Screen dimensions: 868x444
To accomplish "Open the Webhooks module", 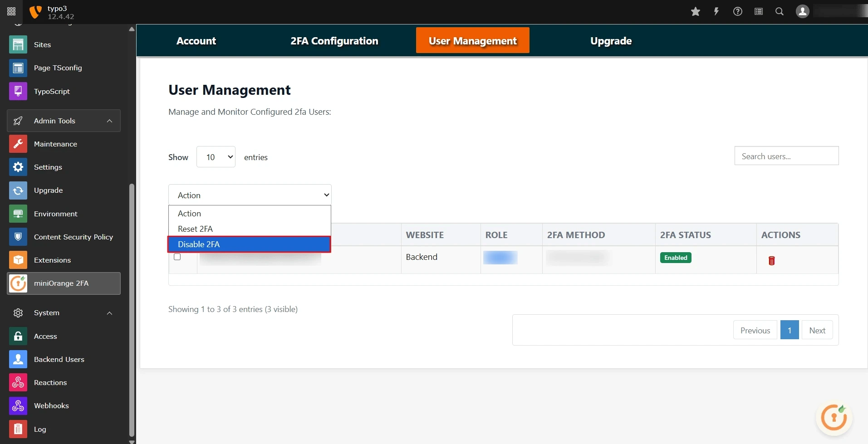I will tap(51, 405).
